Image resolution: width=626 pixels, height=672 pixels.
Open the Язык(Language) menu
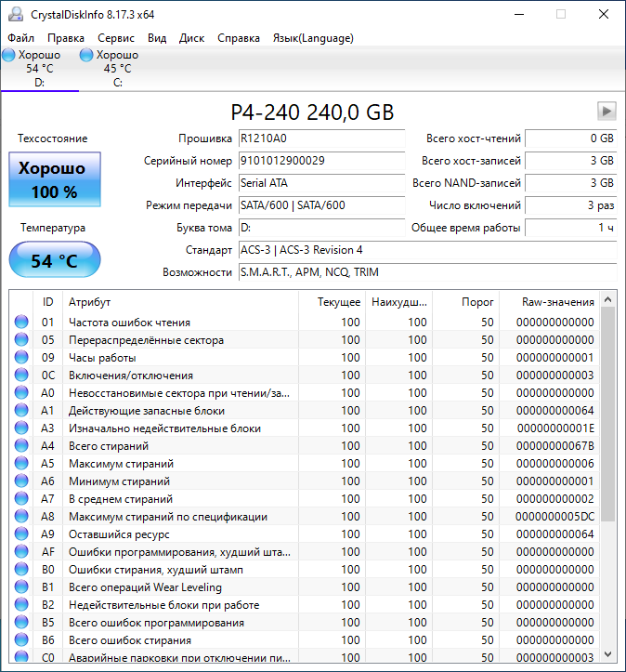[313, 38]
